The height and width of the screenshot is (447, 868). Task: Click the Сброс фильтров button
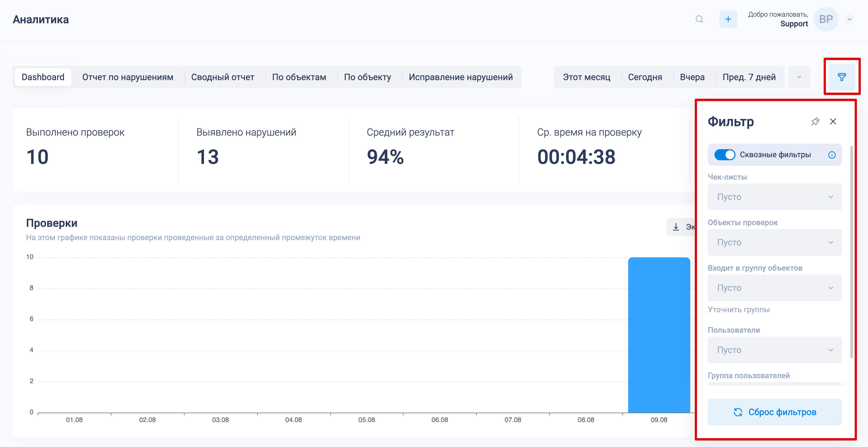(774, 412)
